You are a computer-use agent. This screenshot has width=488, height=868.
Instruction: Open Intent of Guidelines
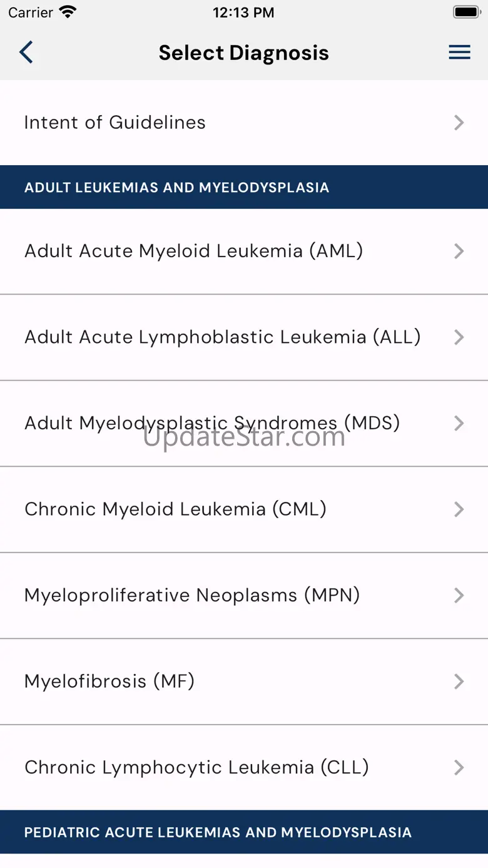[115, 123]
